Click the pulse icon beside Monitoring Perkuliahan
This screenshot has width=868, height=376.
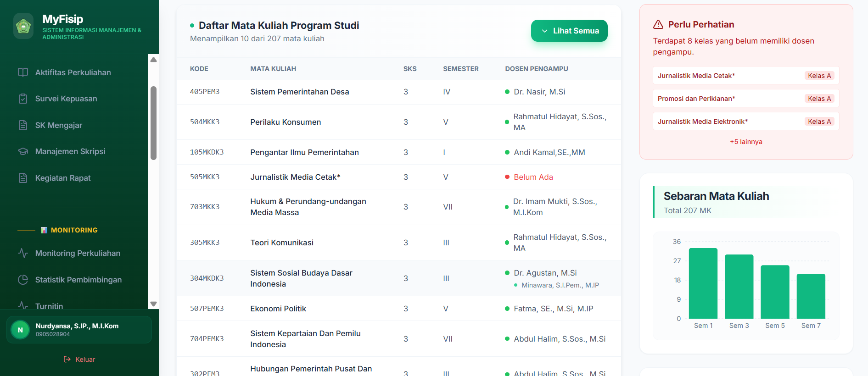click(x=23, y=253)
